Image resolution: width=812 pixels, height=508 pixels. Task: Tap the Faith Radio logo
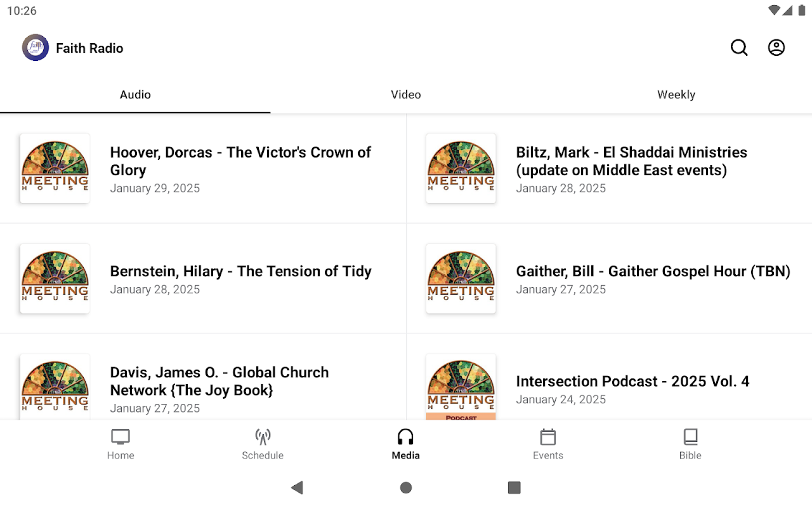click(x=36, y=48)
